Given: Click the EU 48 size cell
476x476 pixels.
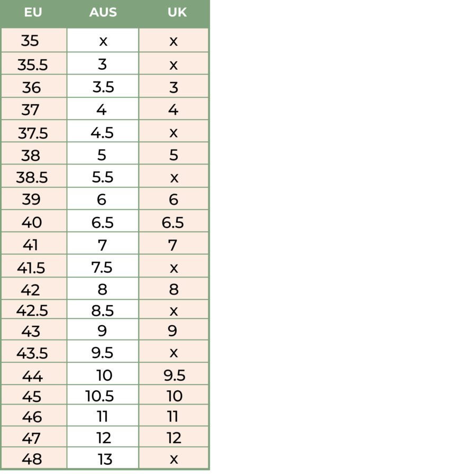Looking at the screenshot, I should point(32,459).
